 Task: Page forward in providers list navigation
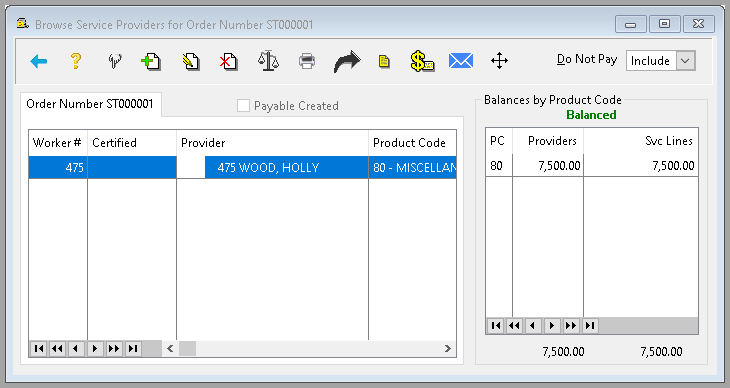(114, 348)
